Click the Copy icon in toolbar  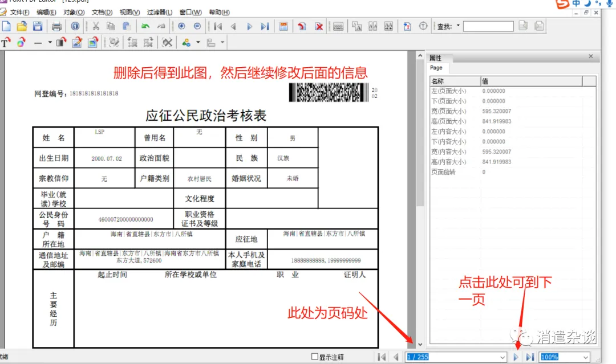pos(111,26)
